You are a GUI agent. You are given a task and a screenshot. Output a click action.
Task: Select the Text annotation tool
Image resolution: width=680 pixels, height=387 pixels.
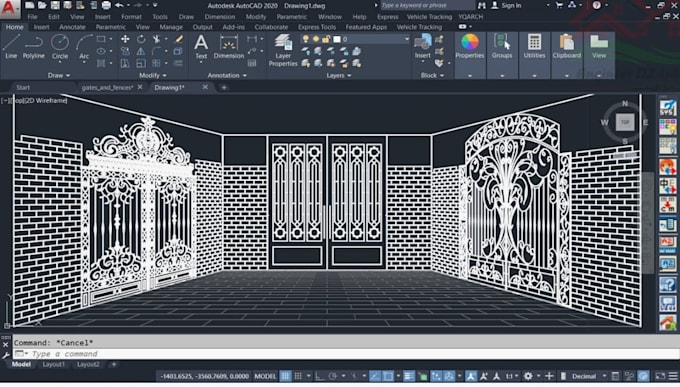click(x=201, y=46)
